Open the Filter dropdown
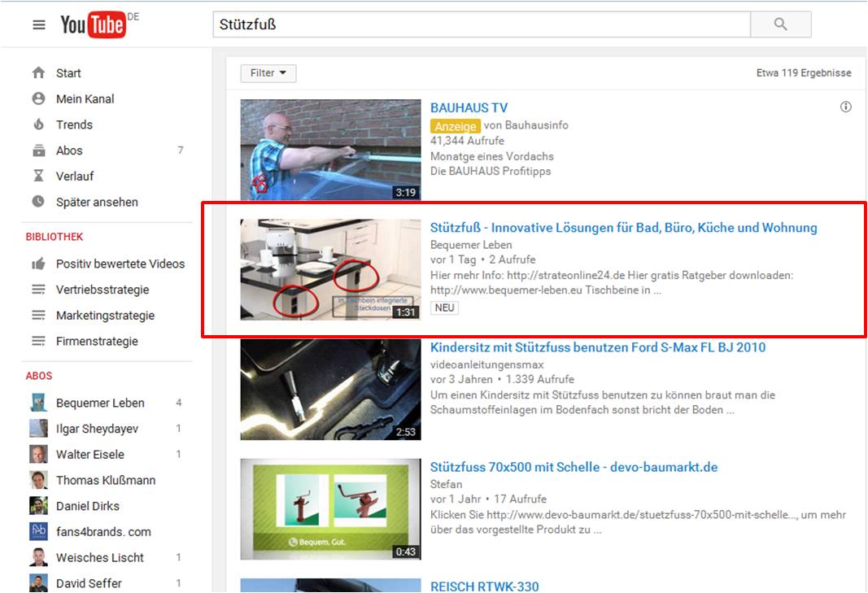 click(x=268, y=73)
